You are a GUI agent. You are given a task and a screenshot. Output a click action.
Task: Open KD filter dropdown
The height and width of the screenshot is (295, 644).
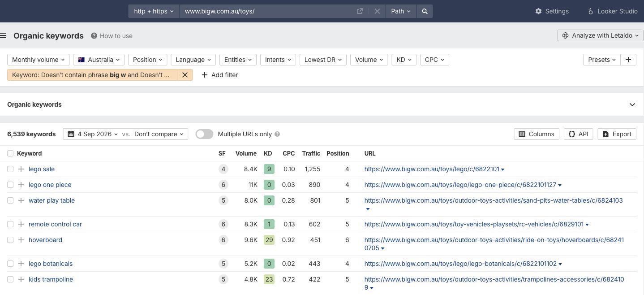pyautogui.click(x=404, y=60)
